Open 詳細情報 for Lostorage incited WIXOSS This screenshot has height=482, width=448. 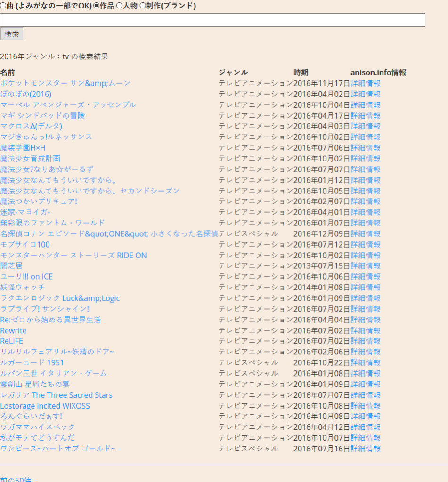point(366,406)
